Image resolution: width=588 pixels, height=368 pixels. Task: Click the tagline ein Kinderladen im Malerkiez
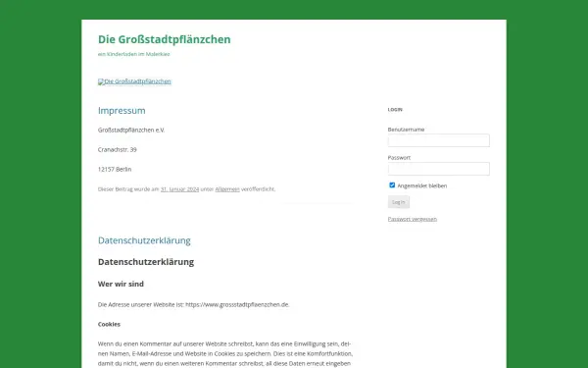134,54
